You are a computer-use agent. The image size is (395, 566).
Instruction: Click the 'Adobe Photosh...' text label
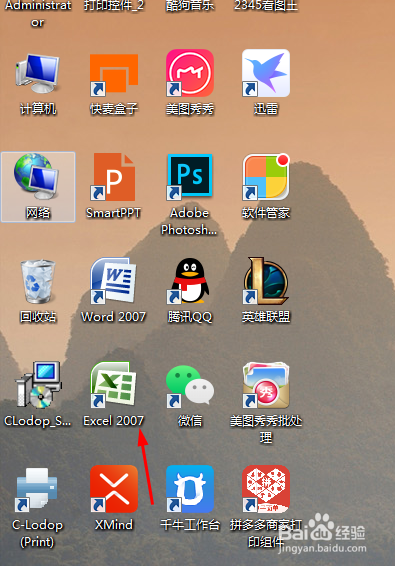(189, 221)
